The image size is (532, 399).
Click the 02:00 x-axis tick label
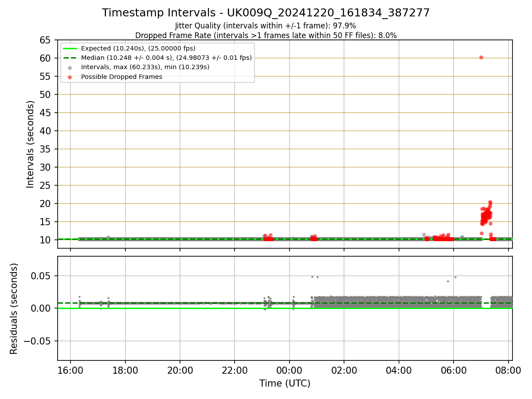344,370
